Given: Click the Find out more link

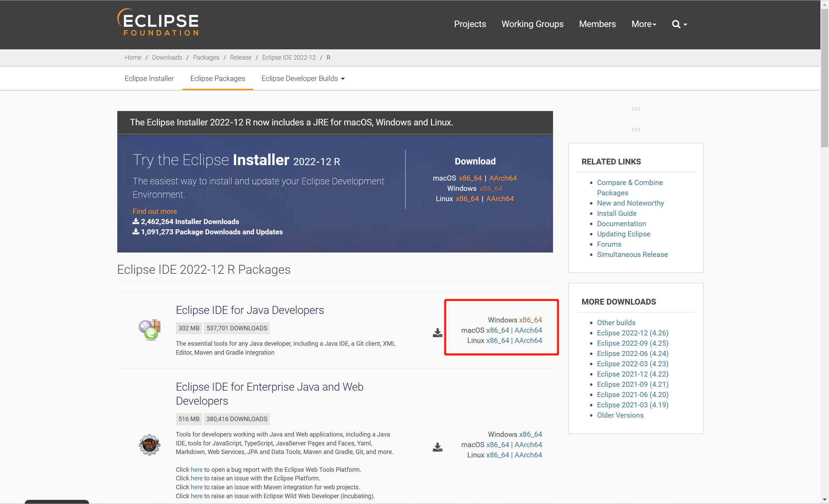Looking at the screenshot, I should click(x=155, y=211).
